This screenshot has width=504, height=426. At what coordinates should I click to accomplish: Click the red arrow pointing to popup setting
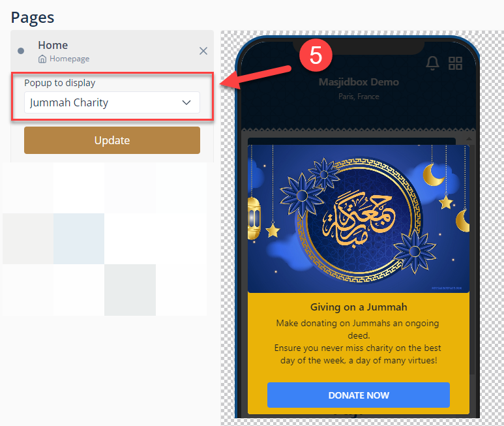(256, 77)
